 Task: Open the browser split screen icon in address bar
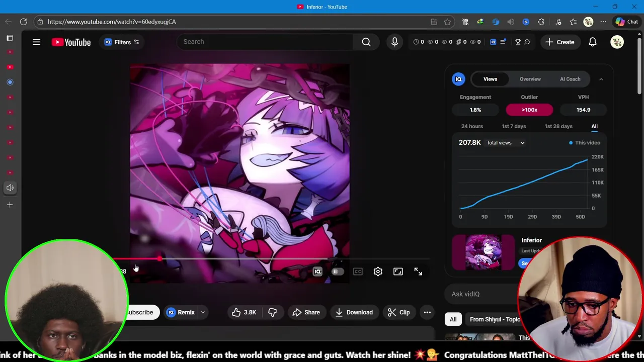[x=434, y=22]
